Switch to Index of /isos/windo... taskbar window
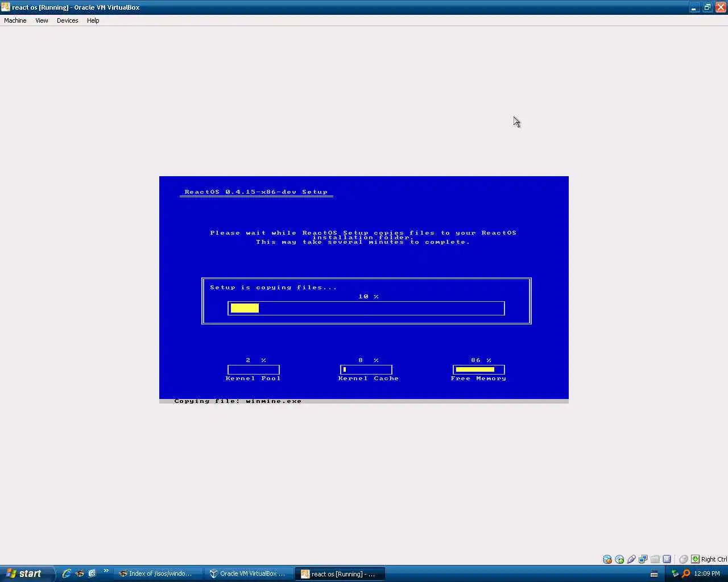This screenshot has width=728, height=582. coord(159,573)
